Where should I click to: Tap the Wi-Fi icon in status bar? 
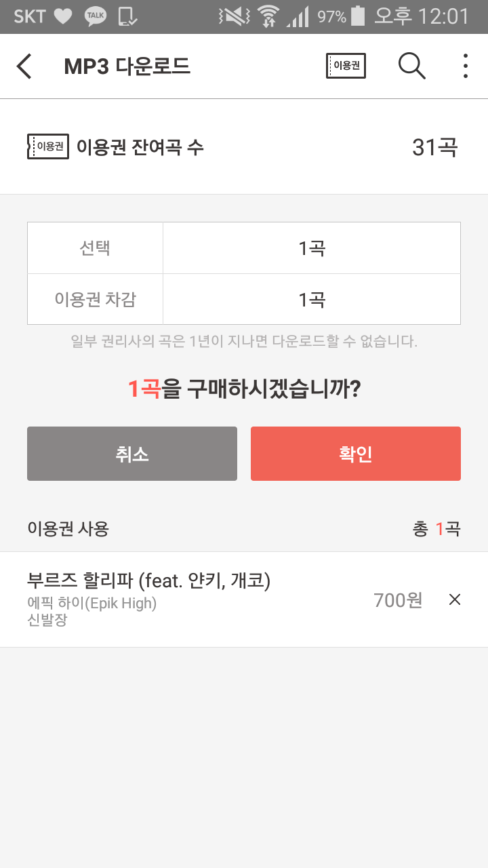coord(268,16)
